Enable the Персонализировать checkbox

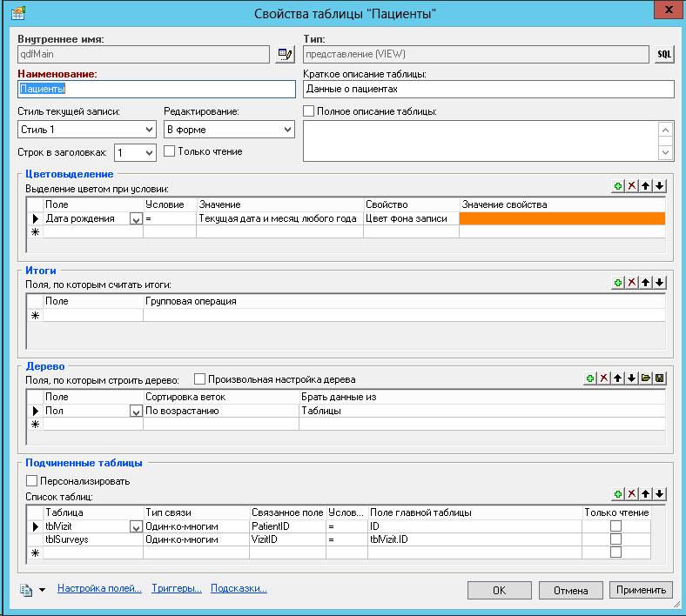(x=33, y=480)
